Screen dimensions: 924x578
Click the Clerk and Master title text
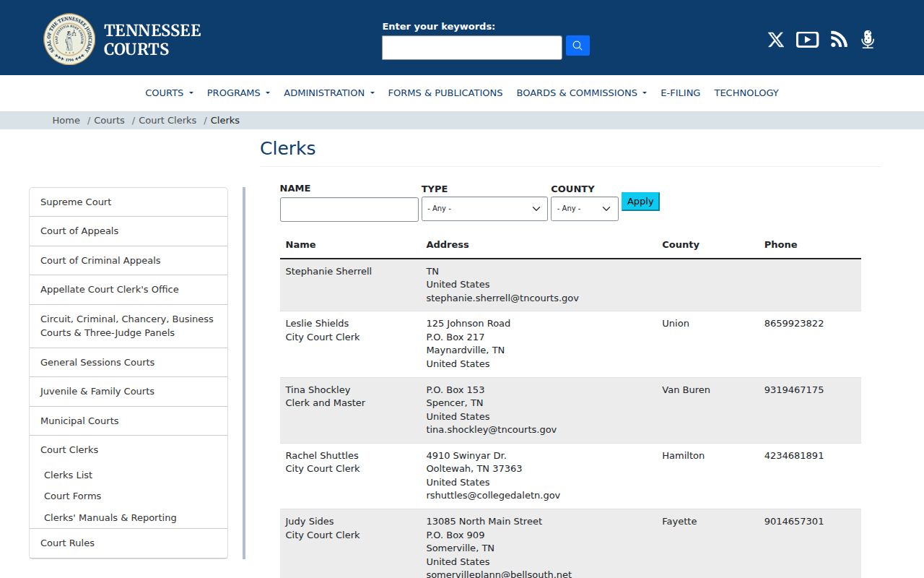(x=326, y=403)
